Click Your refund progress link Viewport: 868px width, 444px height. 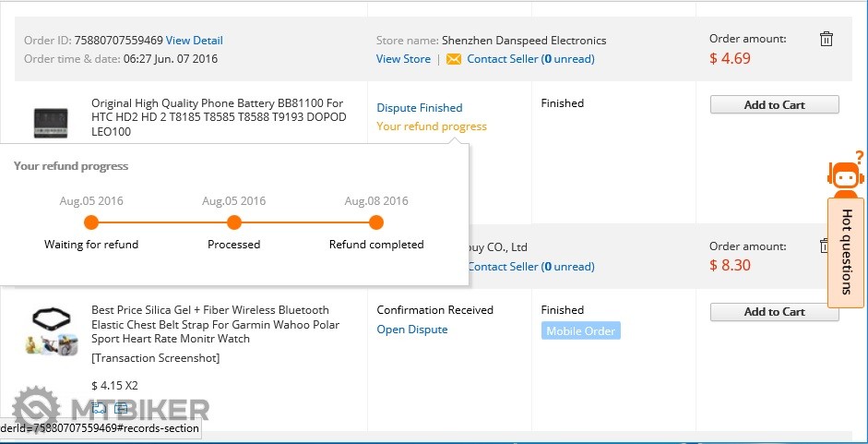(432, 126)
